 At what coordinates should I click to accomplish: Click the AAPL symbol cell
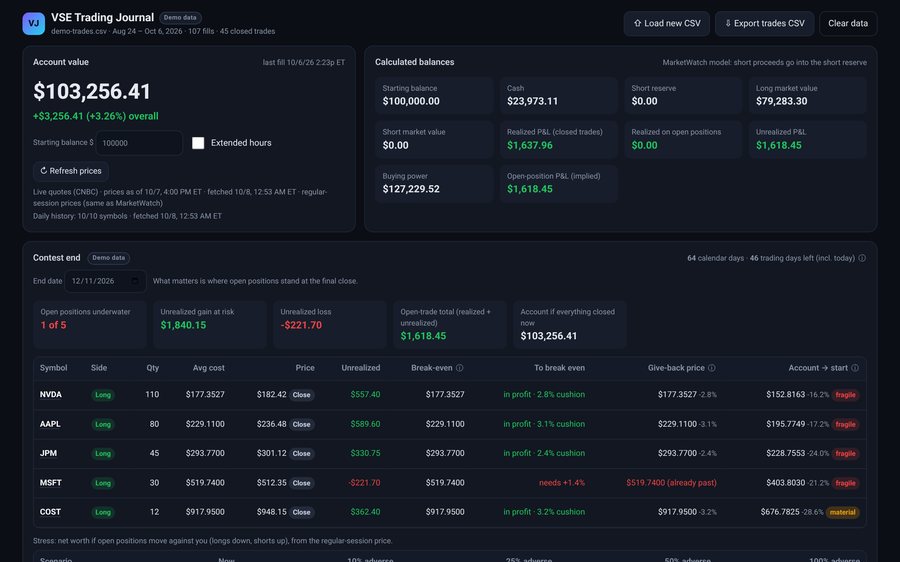[x=50, y=424]
